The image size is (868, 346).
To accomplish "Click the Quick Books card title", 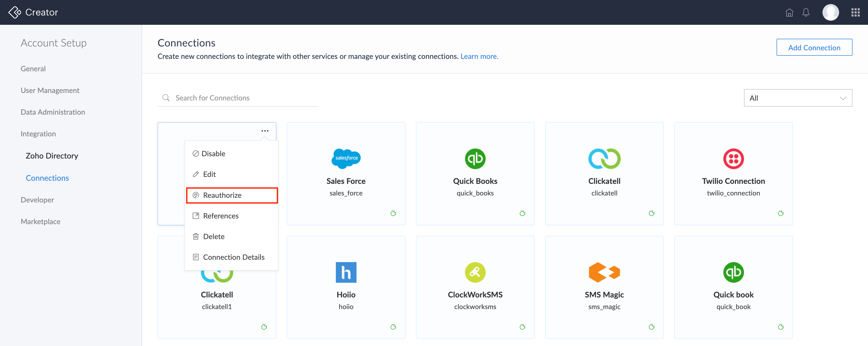I will click(475, 181).
